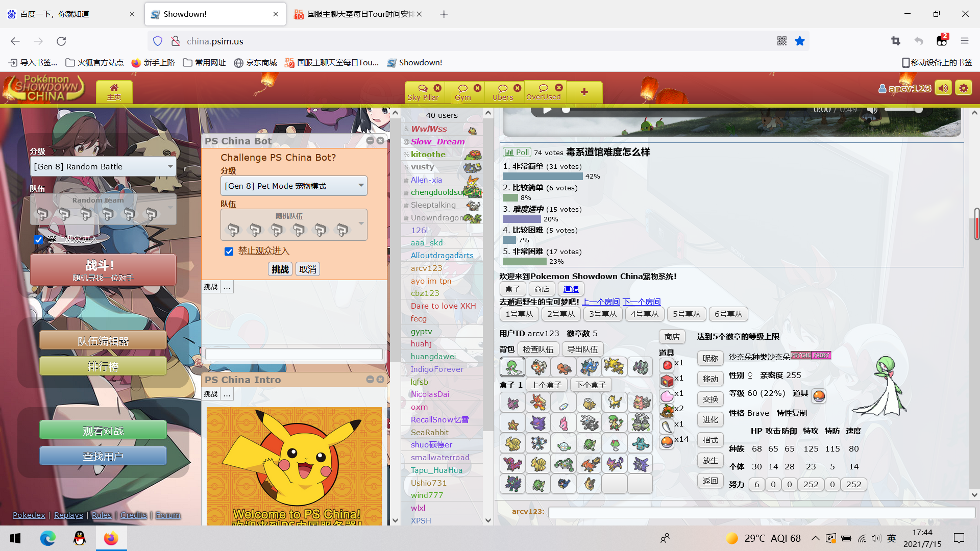
Task: Switch to the Ubers room tab
Action: coord(503,92)
